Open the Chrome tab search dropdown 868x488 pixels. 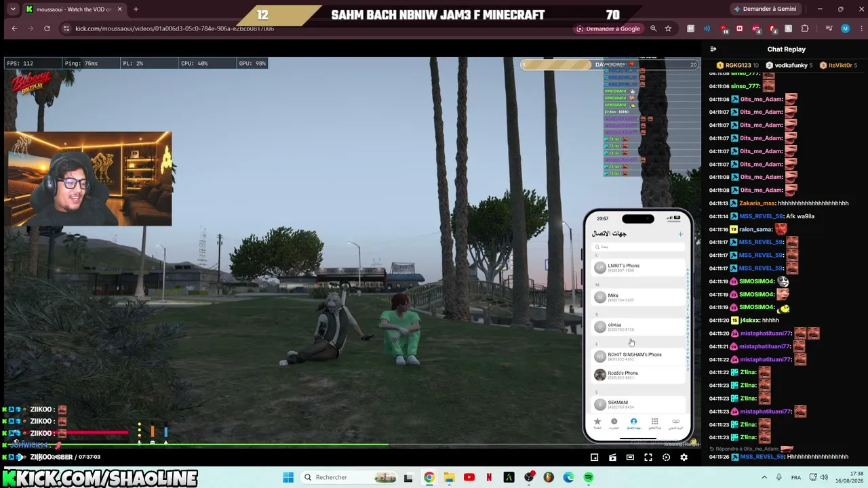(x=13, y=9)
